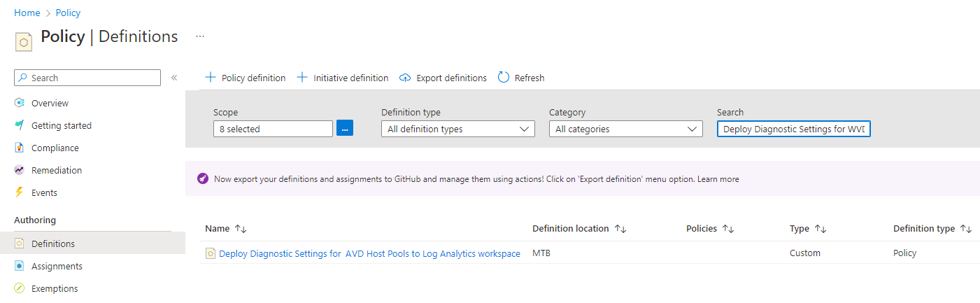
Task: Click the Remediation sidebar icon
Action: tap(20, 170)
